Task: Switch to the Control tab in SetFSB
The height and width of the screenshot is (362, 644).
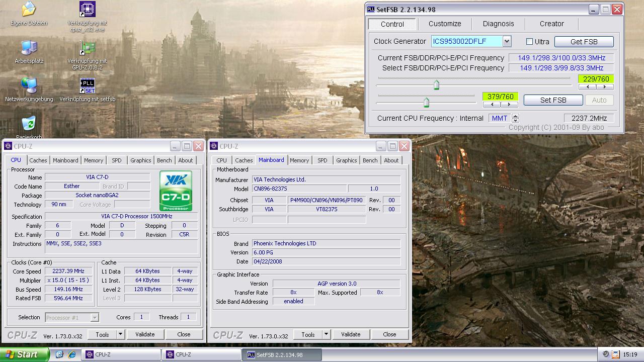Action: coord(392,24)
